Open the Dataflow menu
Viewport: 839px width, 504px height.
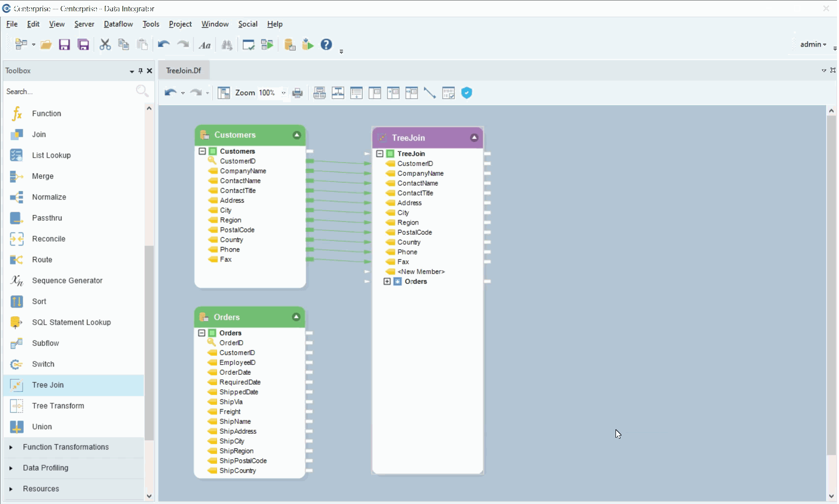pos(118,24)
